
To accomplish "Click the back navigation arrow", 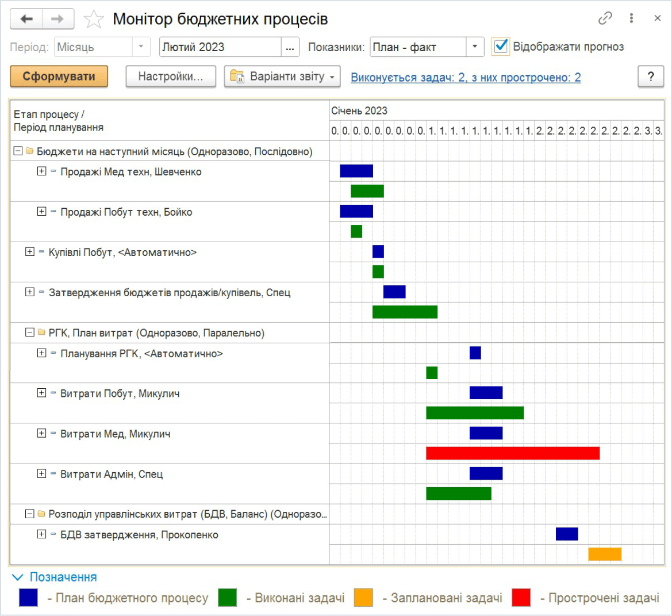I will click(x=26, y=19).
